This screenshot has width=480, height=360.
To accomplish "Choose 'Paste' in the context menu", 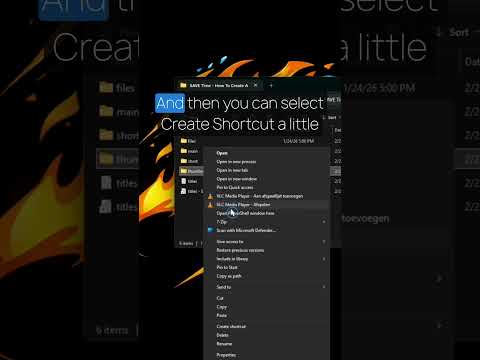I will tap(267, 315).
